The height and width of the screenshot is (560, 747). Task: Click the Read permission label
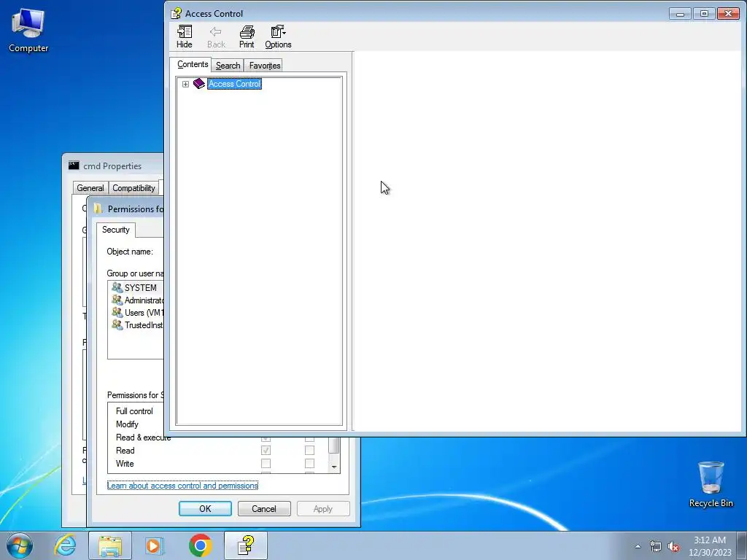[x=125, y=451]
